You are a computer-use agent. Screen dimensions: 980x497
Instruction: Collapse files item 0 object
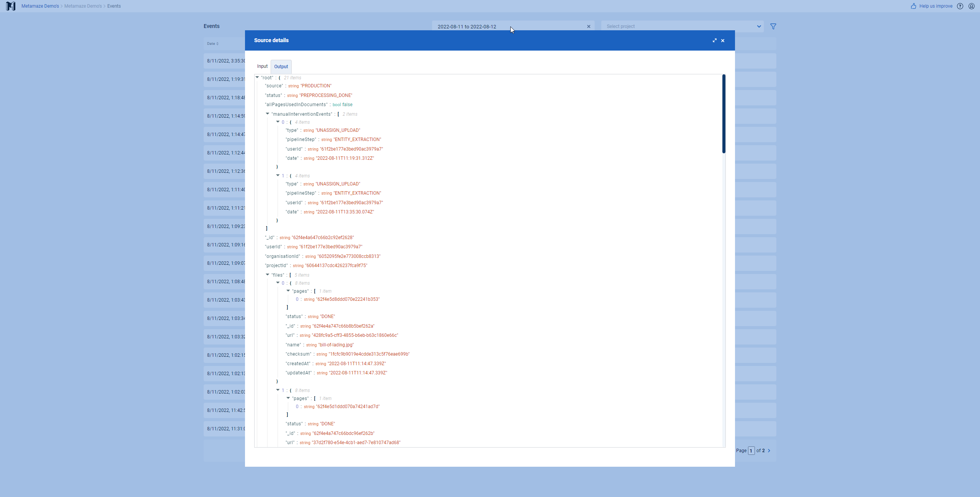point(278,283)
